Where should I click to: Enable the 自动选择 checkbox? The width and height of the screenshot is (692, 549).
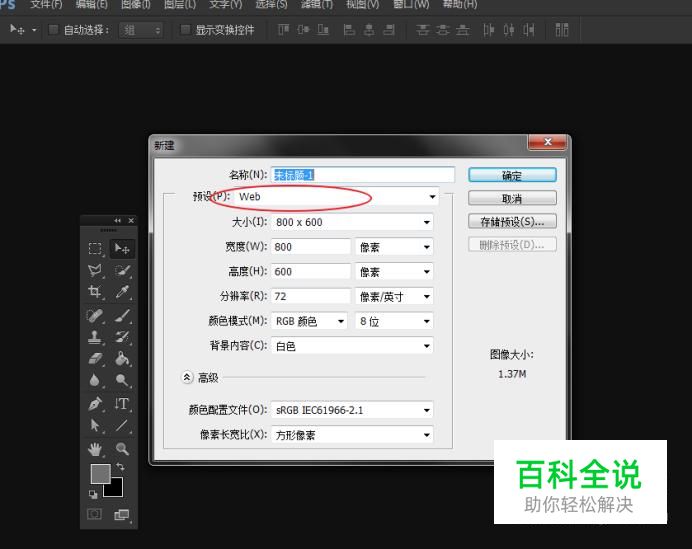tap(53, 30)
